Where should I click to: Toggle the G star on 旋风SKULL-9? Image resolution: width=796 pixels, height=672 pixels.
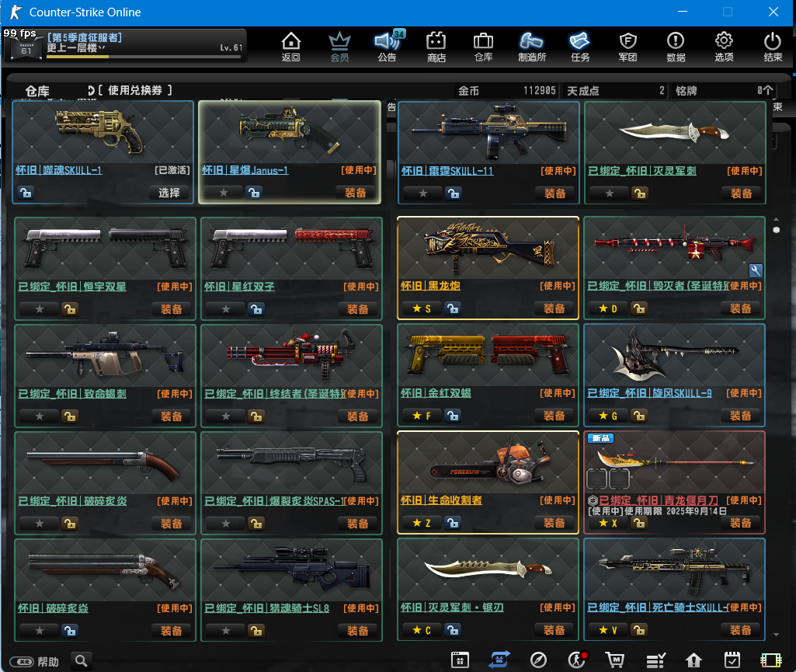pos(608,416)
